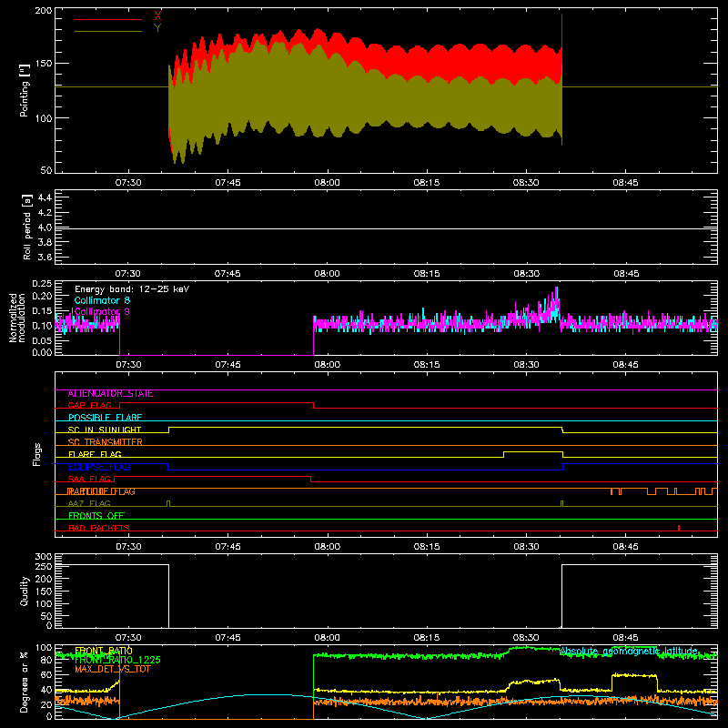Click the ECLIPSE_FLAG label

(x=99, y=467)
